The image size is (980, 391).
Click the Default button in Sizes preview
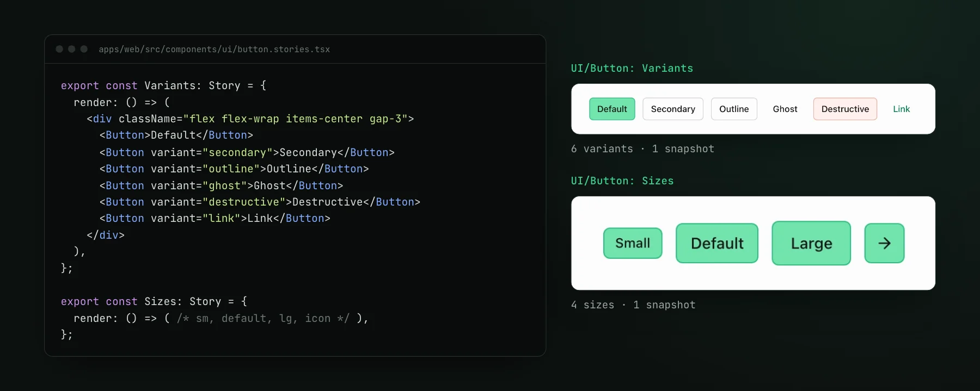coord(717,243)
